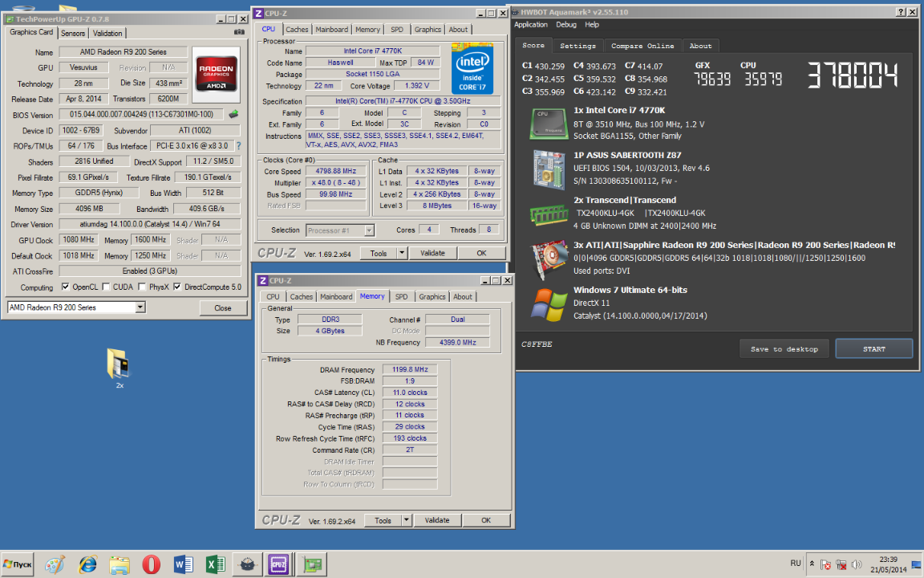Click the green RAM module icon in Aquamark

[x=548, y=214]
